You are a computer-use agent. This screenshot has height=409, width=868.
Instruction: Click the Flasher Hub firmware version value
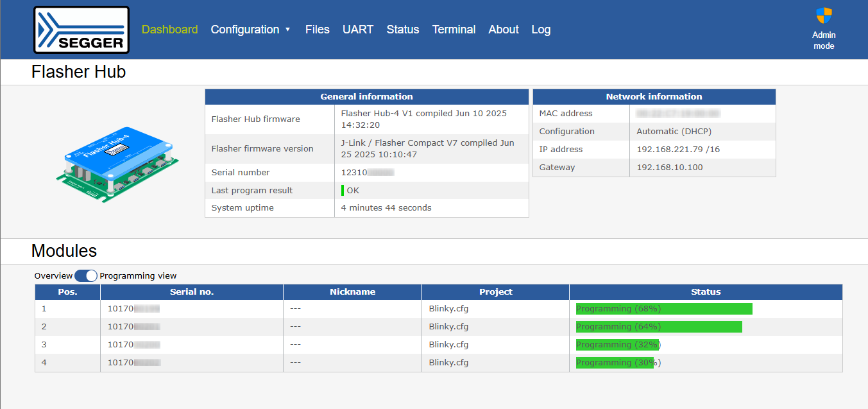pos(424,119)
